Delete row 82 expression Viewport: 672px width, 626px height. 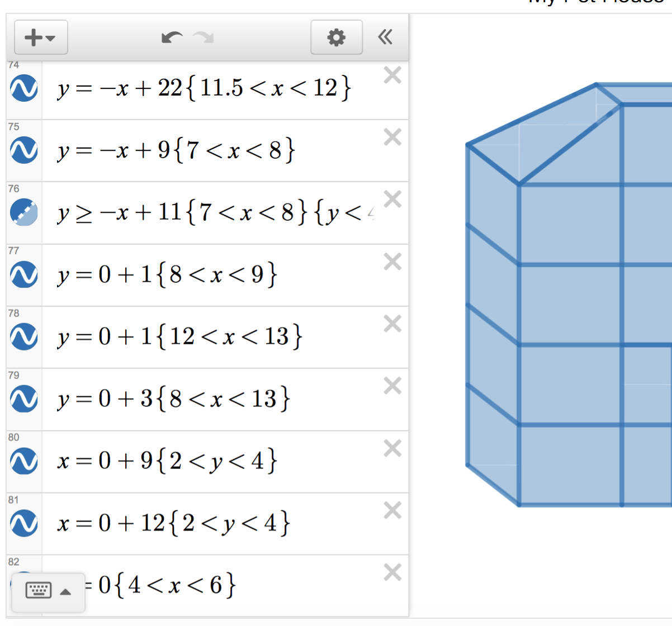click(x=392, y=572)
